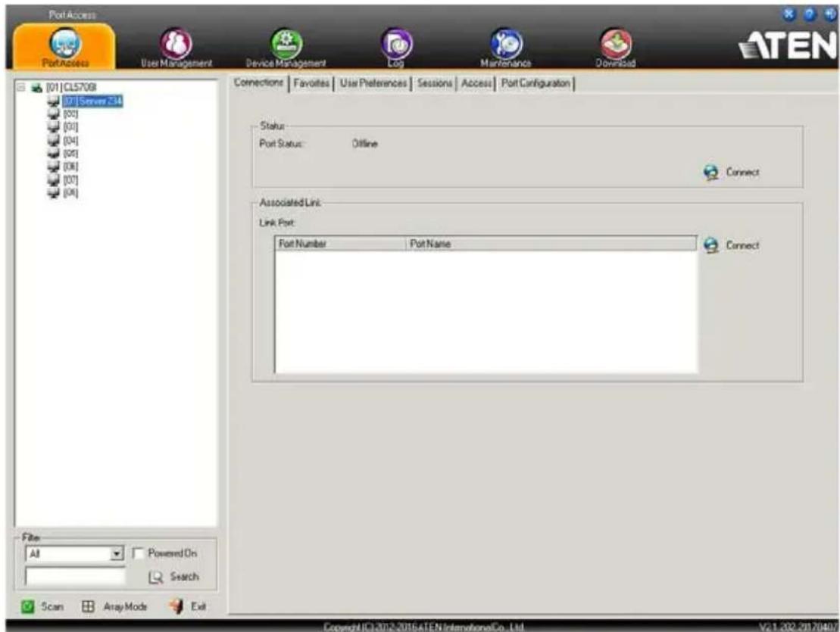Click the Offline port status value
The width and height of the screenshot is (840, 632).
pyautogui.click(x=365, y=144)
